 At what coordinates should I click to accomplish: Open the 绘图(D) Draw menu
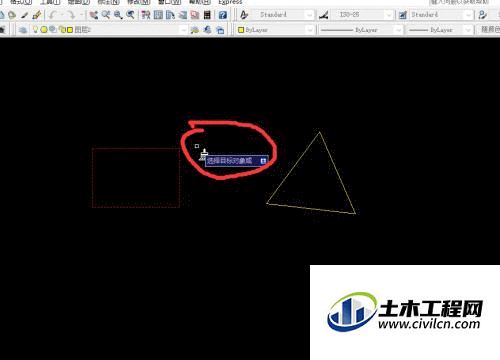click(79, 2)
